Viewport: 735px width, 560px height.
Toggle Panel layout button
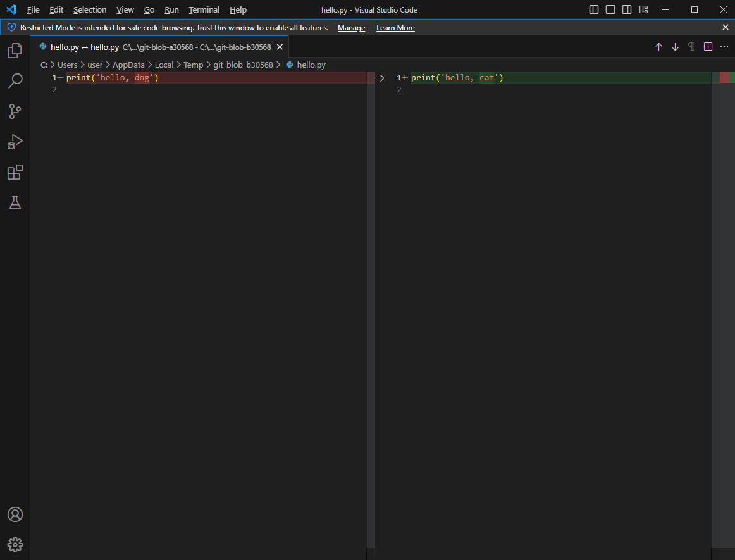pyautogui.click(x=610, y=9)
